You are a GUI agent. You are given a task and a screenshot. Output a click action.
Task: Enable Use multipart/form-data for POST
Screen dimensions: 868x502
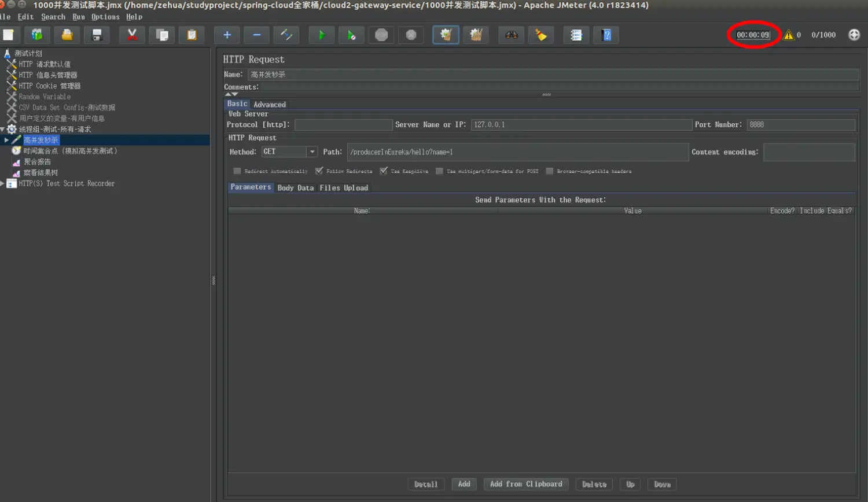pyautogui.click(x=439, y=171)
